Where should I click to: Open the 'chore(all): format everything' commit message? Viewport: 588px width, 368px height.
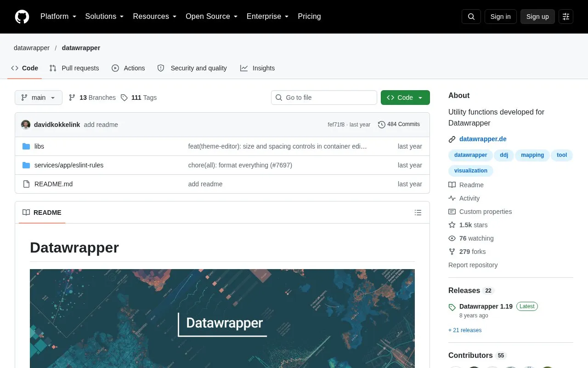coord(240,165)
